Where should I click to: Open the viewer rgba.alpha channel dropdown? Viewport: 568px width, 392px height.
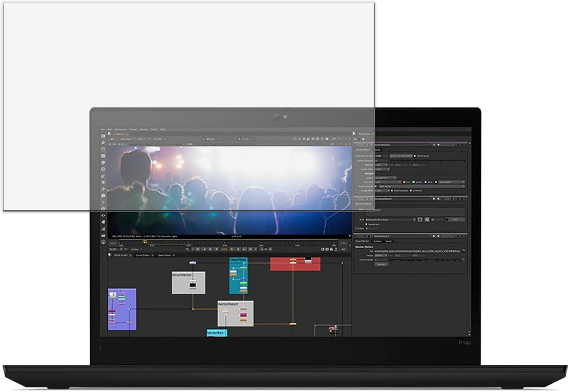coord(127,139)
